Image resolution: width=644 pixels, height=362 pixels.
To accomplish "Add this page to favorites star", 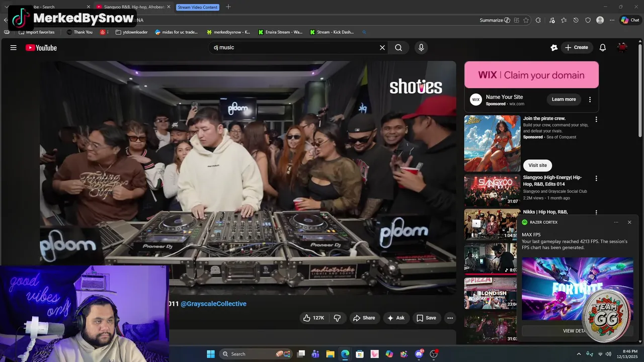I will pyautogui.click(x=526, y=20).
